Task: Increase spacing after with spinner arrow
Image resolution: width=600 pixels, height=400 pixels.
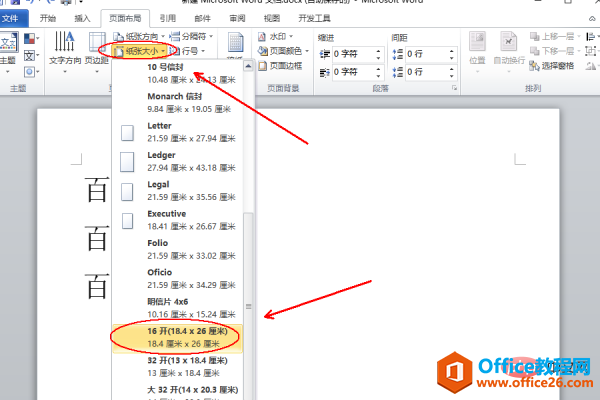Action: coord(452,69)
